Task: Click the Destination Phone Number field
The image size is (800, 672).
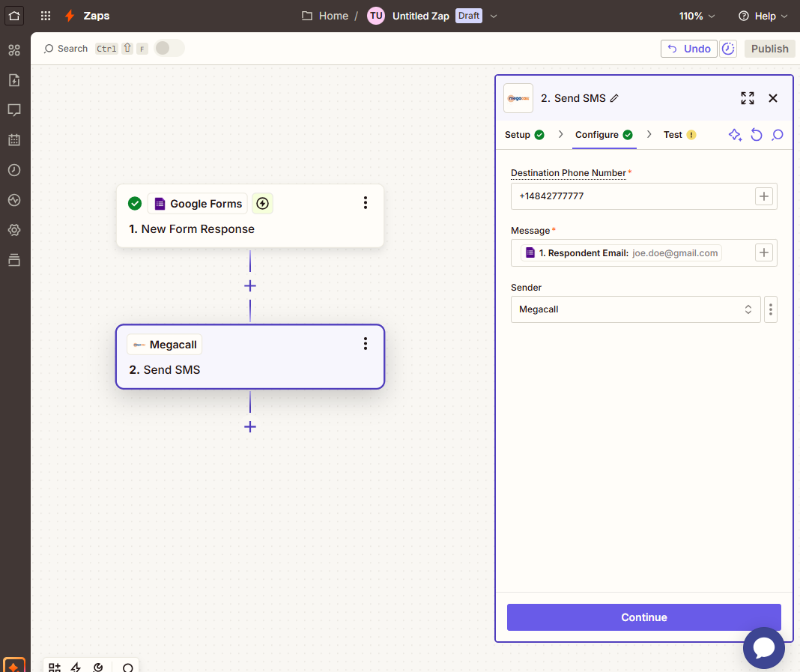Action: [633, 196]
